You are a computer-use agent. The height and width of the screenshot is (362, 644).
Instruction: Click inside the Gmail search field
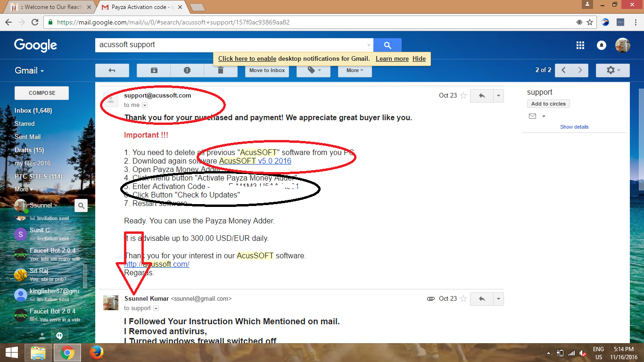click(x=212, y=45)
